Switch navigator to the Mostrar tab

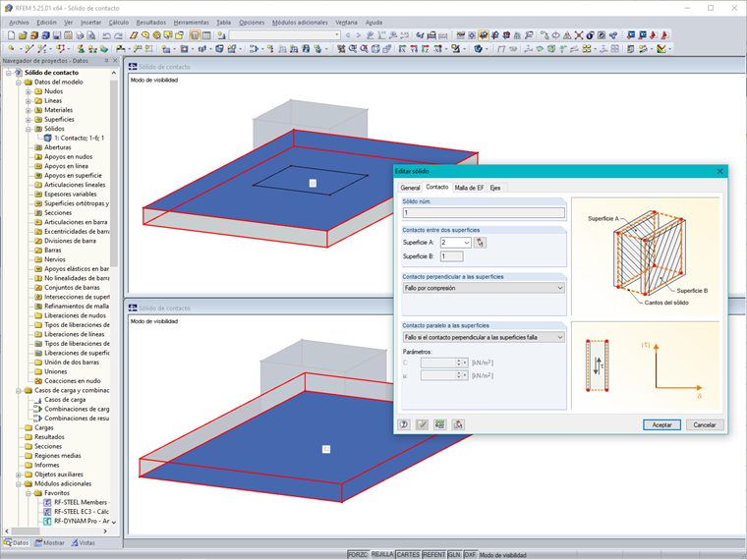(50, 543)
